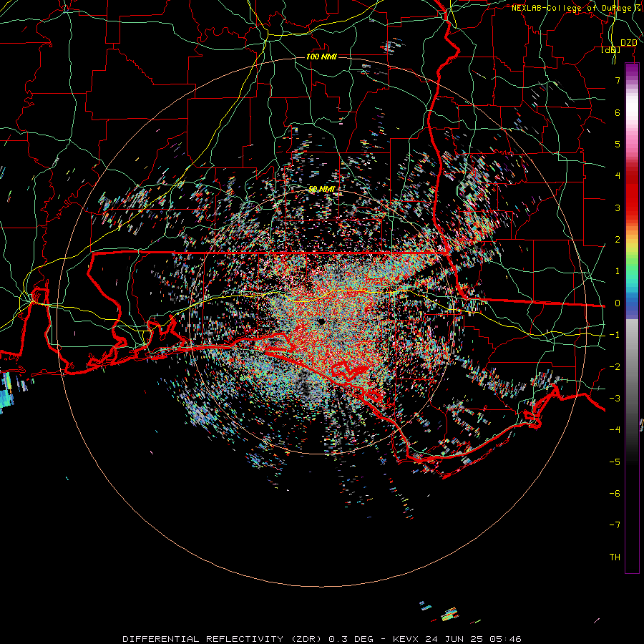Click the red band of the color scale

(x=632, y=193)
